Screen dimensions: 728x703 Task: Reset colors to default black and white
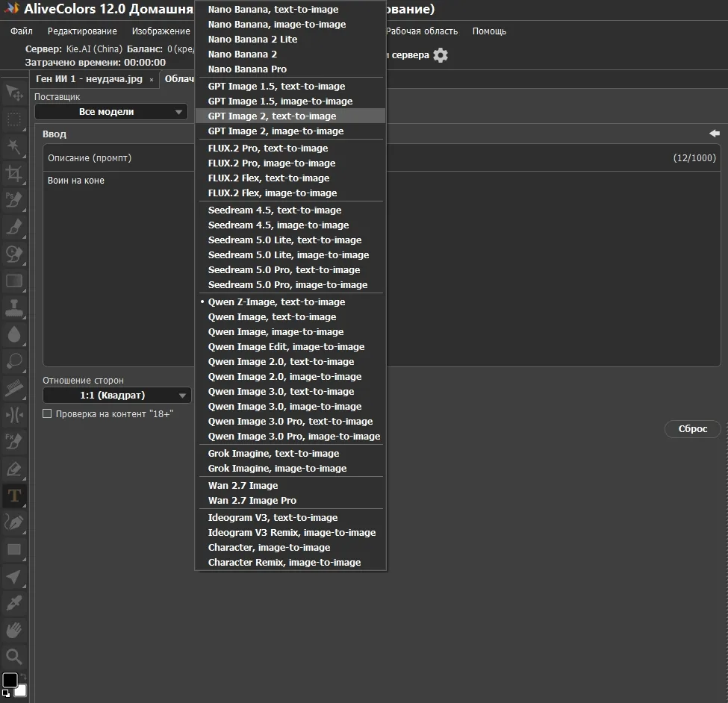6,694
